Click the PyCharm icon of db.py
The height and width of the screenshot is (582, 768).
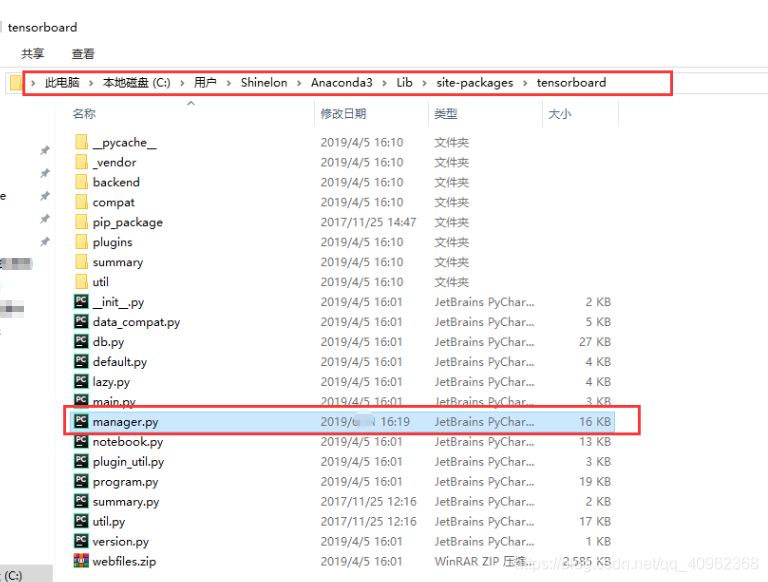[x=81, y=341]
